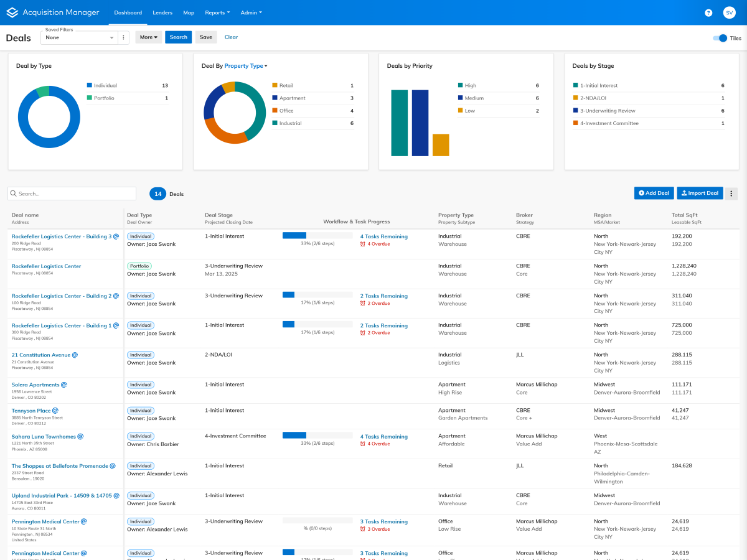Open the deals table kebab menu
Screen dimensions: 747x560
click(731, 194)
